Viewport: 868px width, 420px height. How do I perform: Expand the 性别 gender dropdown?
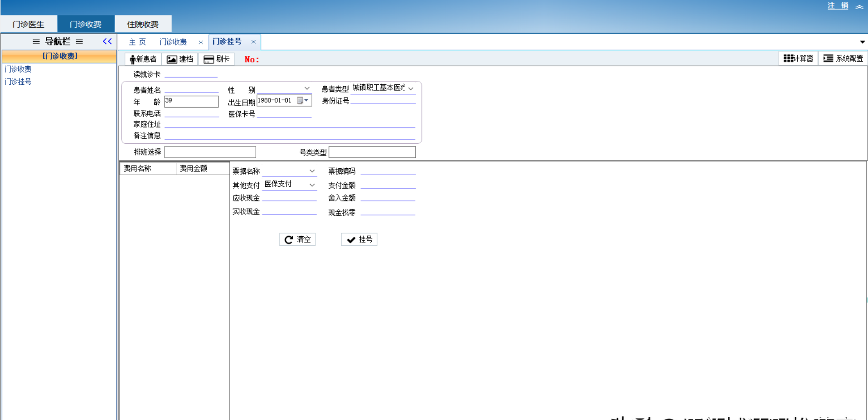coord(307,88)
